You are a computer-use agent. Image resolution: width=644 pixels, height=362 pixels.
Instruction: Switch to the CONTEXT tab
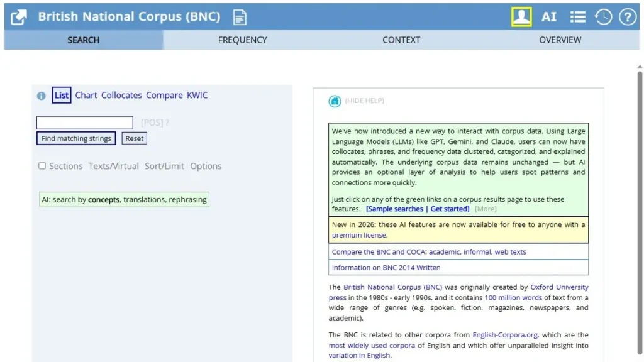tap(401, 40)
